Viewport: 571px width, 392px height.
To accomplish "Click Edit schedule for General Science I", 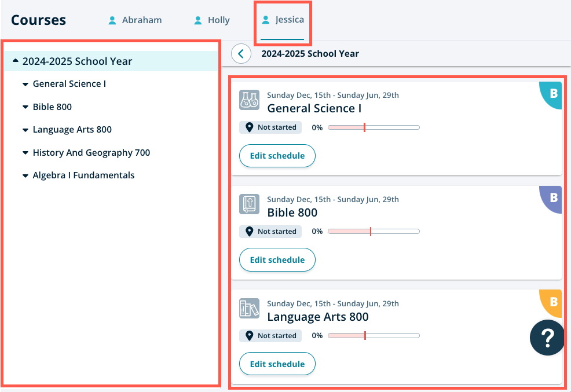I will pyautogui.click(x=277, y=156).
